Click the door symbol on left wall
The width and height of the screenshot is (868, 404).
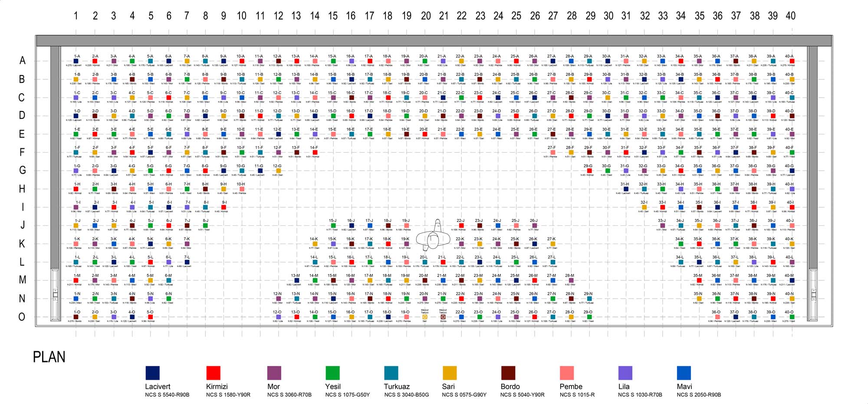click(55, 295)
